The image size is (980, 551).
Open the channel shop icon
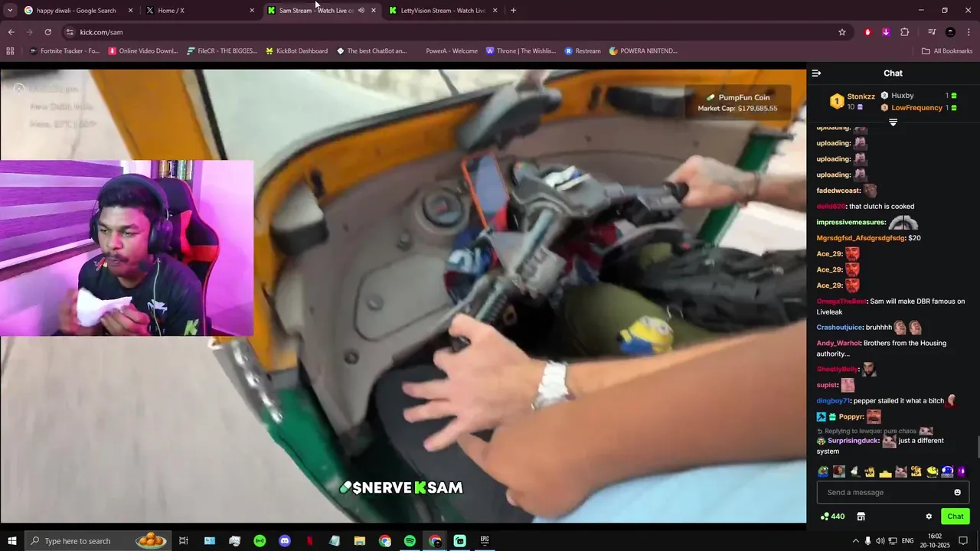[x=861, y=517]
